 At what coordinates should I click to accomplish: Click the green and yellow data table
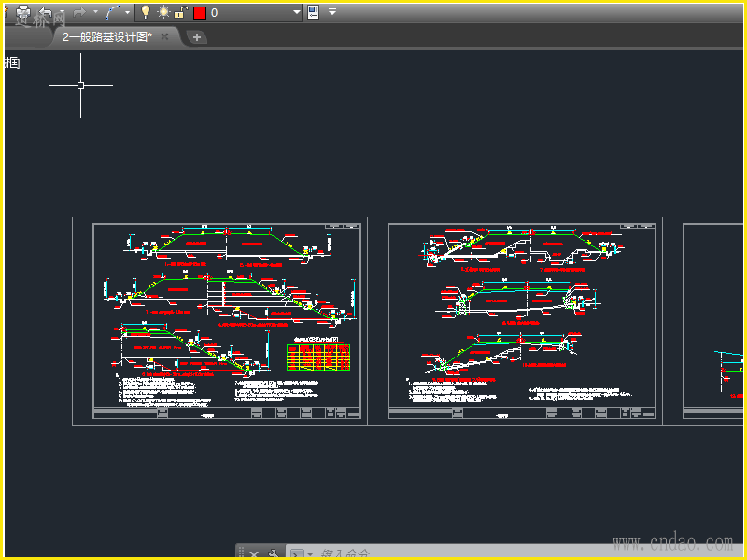tap(318, 357)
